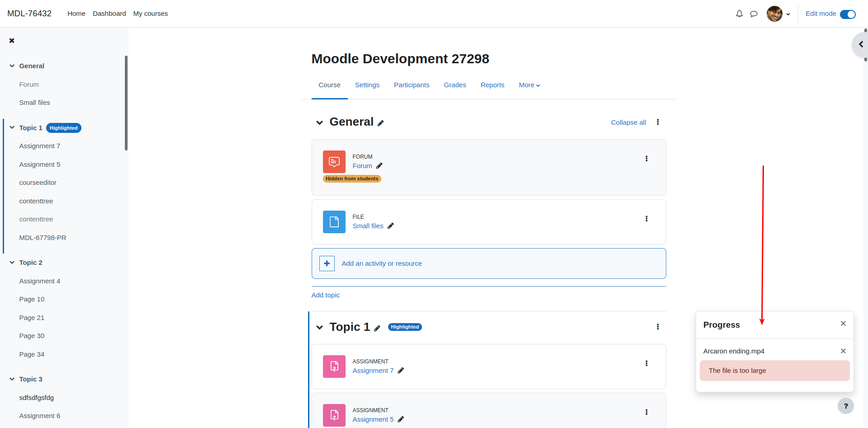Switch to the Participants tab
The width and height of the screenshot is (868, 428).
point(412,85)
